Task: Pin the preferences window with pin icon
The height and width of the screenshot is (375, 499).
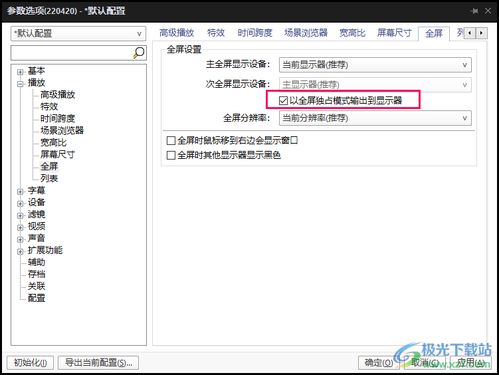Action: pos(474,11)
